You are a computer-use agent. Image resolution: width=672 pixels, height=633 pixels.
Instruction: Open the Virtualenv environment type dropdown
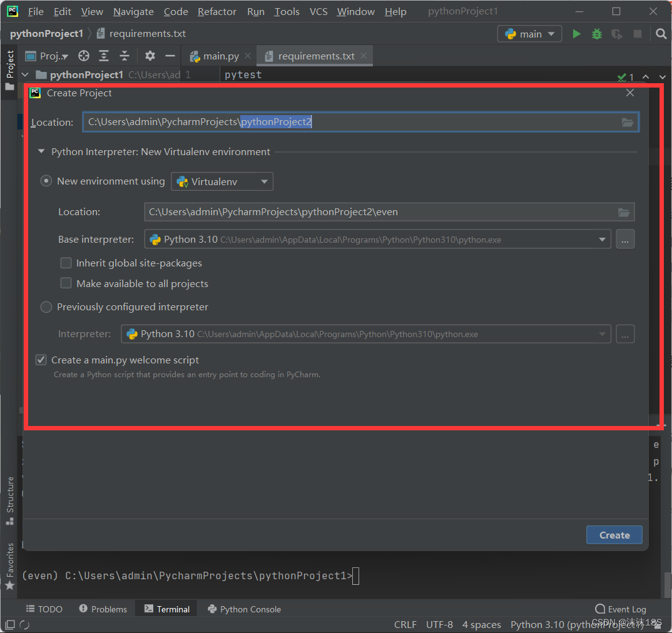click(x=222, y=182)
